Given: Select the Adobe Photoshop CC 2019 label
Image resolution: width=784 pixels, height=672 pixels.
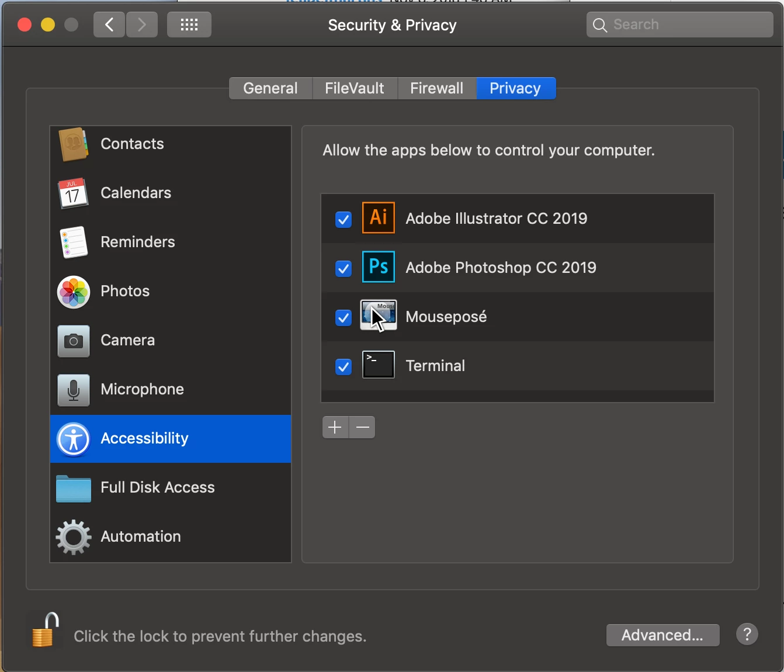Looking at the screenshot, I should [x=501, y=268].
